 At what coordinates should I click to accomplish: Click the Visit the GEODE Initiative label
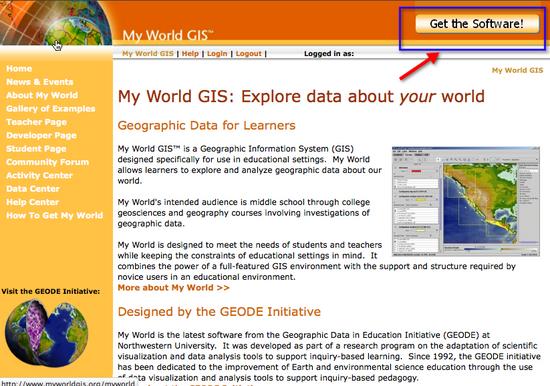click(x=51, y=291)
